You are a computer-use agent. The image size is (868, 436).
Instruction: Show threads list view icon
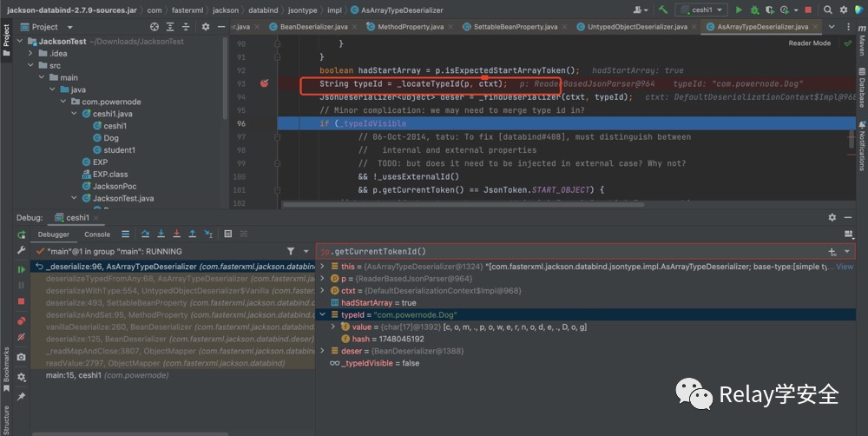pyautogui.click(x=126, y=234)
